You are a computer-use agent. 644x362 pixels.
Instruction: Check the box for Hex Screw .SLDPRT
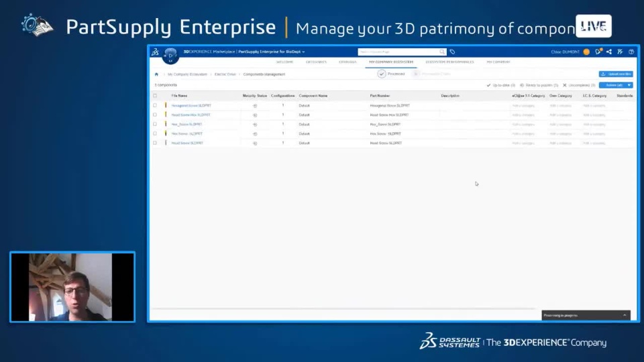[155, 134]
